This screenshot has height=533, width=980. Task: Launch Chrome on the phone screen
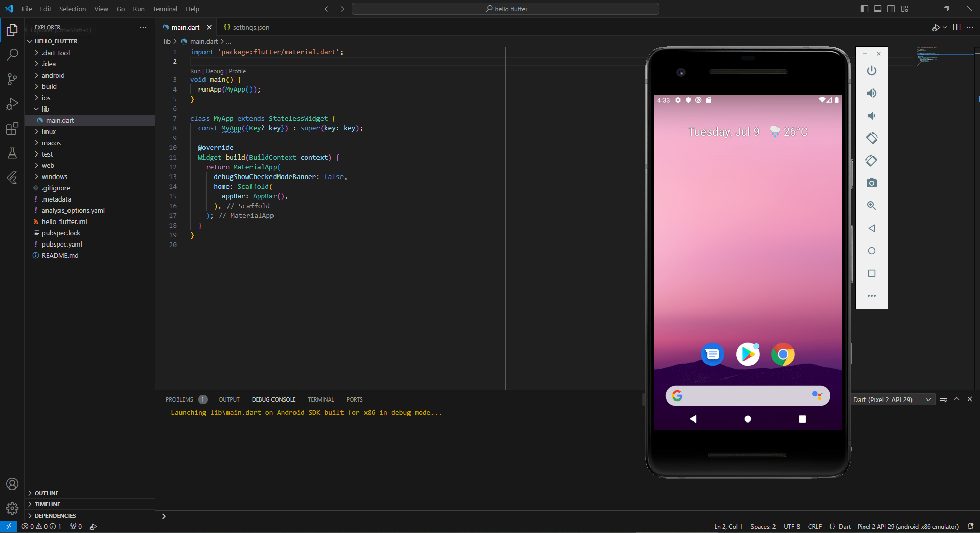coord(783,354)
